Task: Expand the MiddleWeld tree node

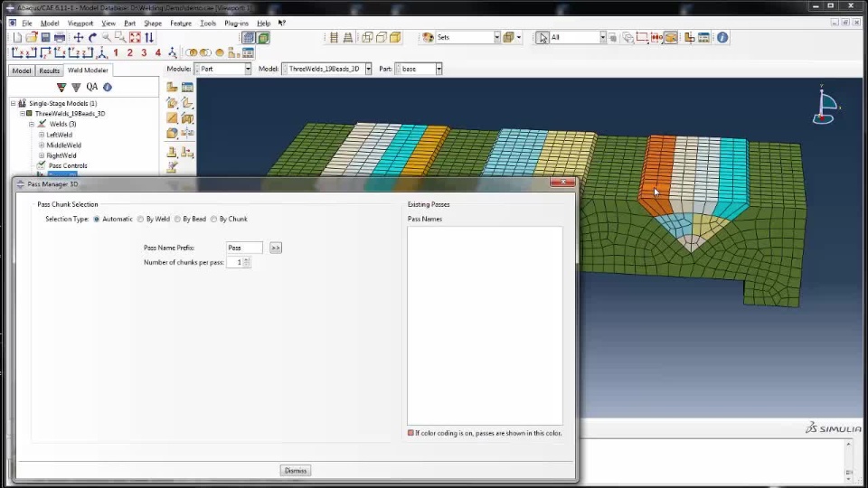Action: click(x=42, y=145)
